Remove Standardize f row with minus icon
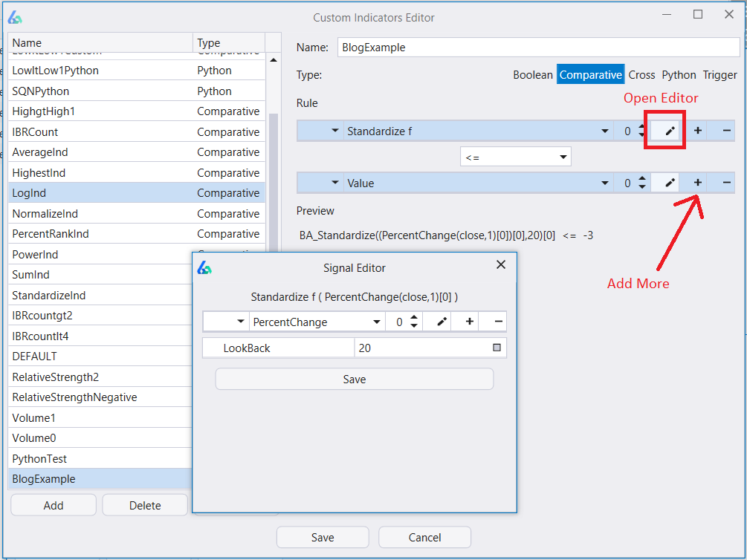This screenshot has height=560, width=747. pyautogui.click(x=726, y=131)
